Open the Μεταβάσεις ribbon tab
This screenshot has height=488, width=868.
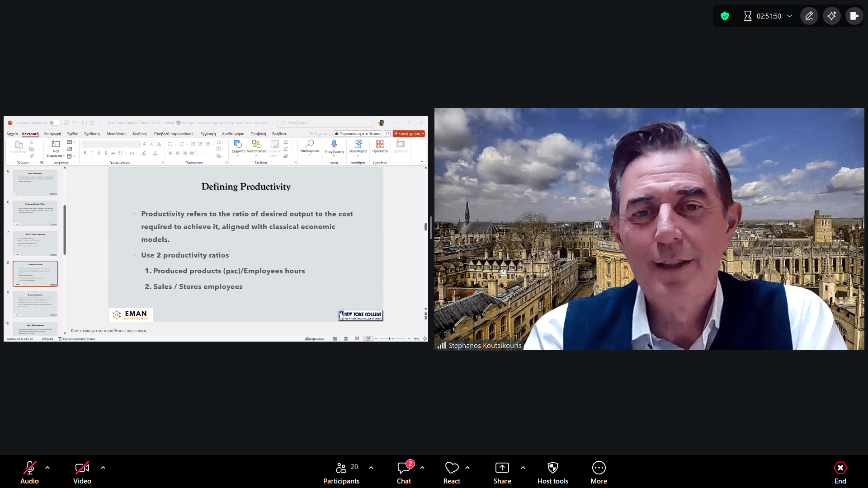tap(116, 134)
